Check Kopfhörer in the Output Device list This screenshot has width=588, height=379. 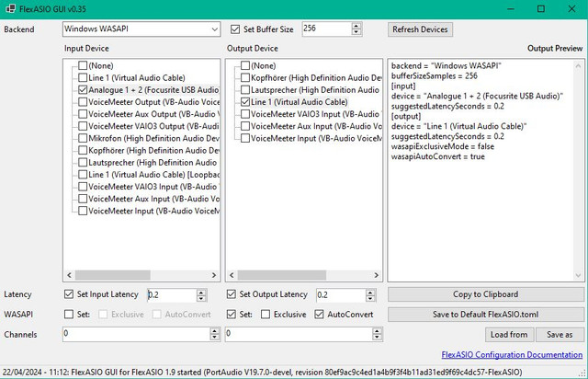pos(245,78)
